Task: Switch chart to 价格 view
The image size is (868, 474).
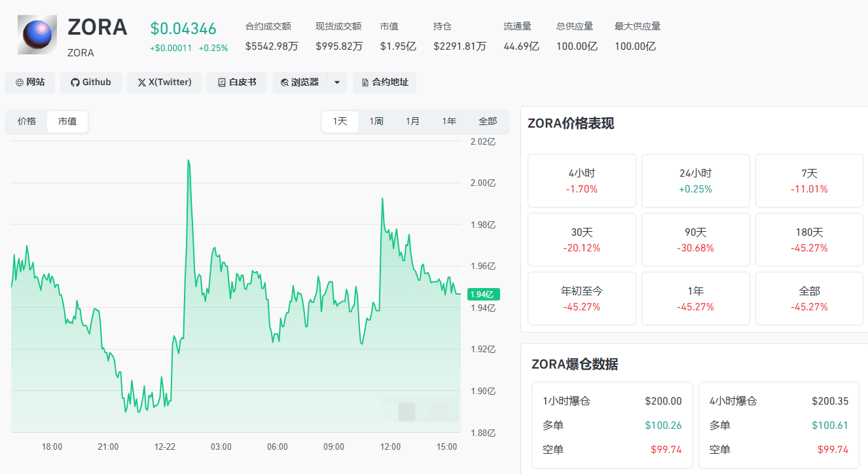Action: click(27, 122)
